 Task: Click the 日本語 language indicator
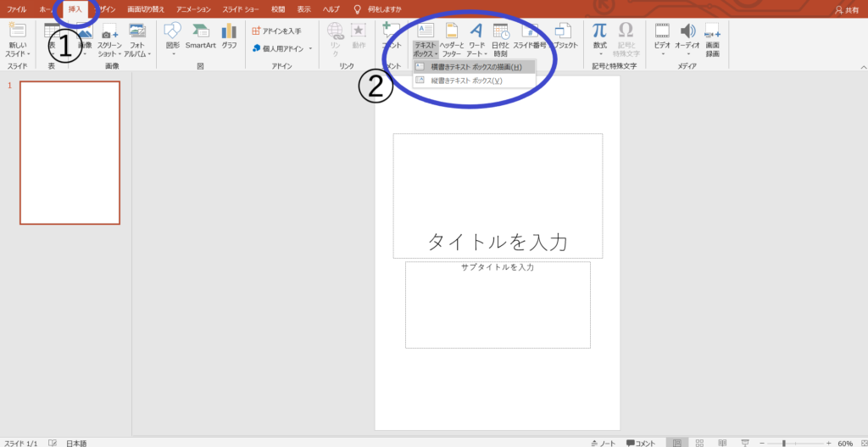click(76, 443)
